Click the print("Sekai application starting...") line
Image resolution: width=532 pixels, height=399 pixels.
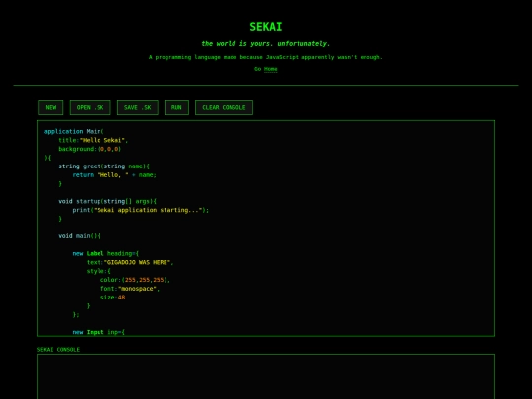pyautogui.click(x=141, y=210)
